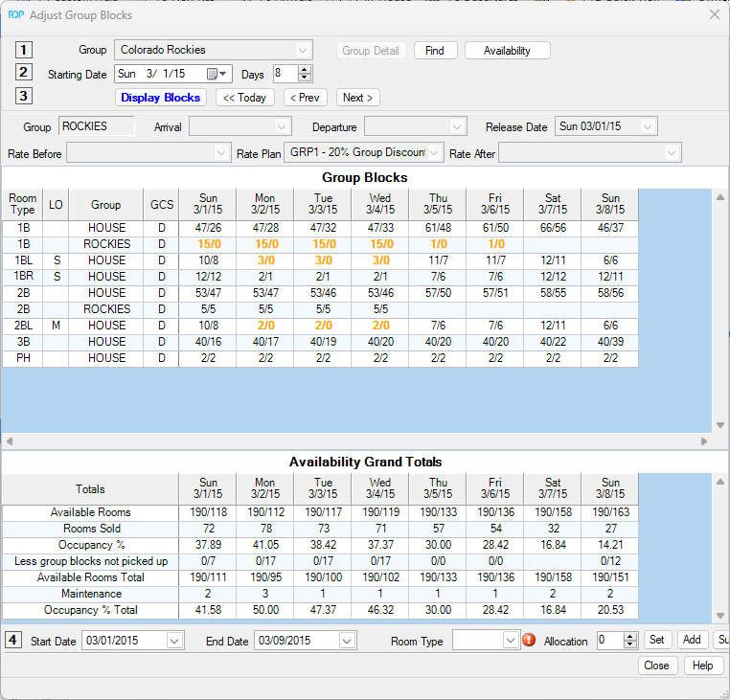The image size is (730, 700).
Task: Expand the Rate Before dropdown
Action: (221, 152)
